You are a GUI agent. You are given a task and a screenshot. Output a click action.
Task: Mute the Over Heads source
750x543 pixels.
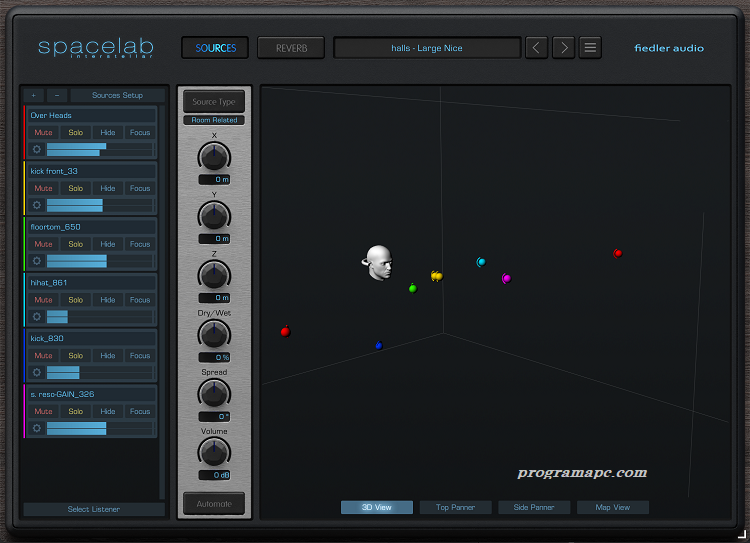(44, 133)
